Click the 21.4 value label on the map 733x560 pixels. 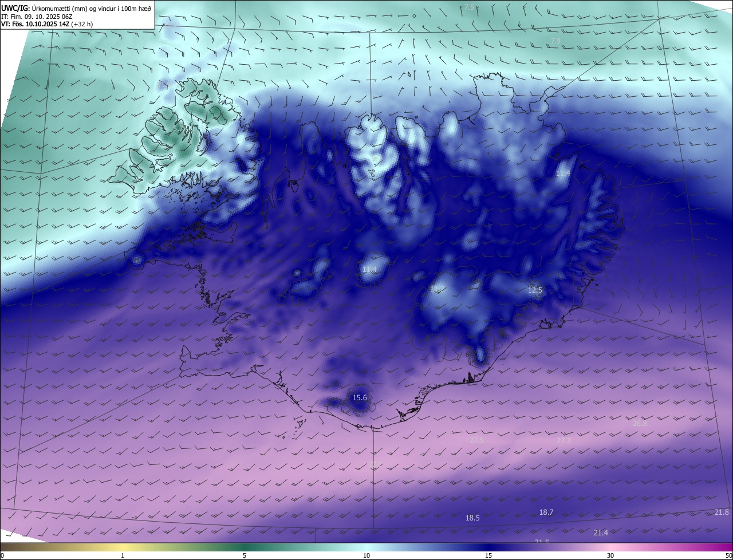pos(601,533)
